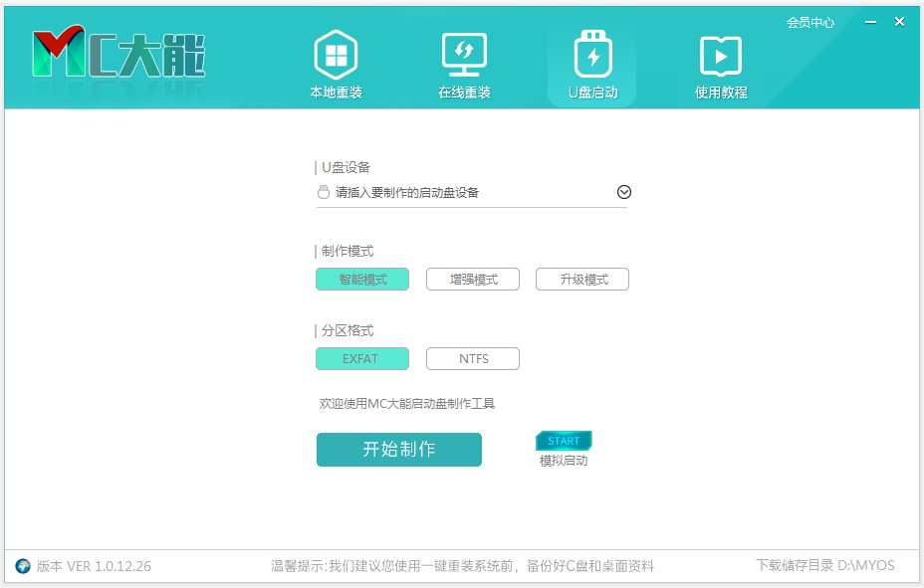Select 升级模式 creation mode

click(x=582, y=280)
